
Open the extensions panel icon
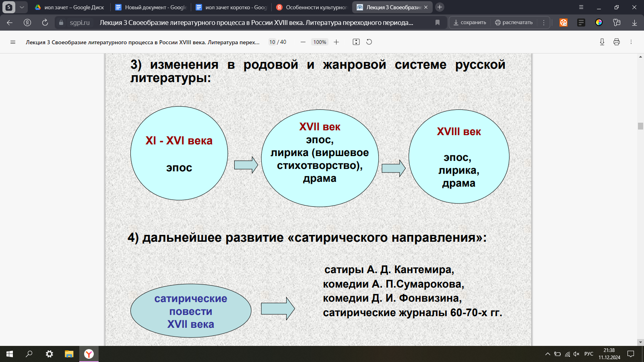[x=617, y=23]
